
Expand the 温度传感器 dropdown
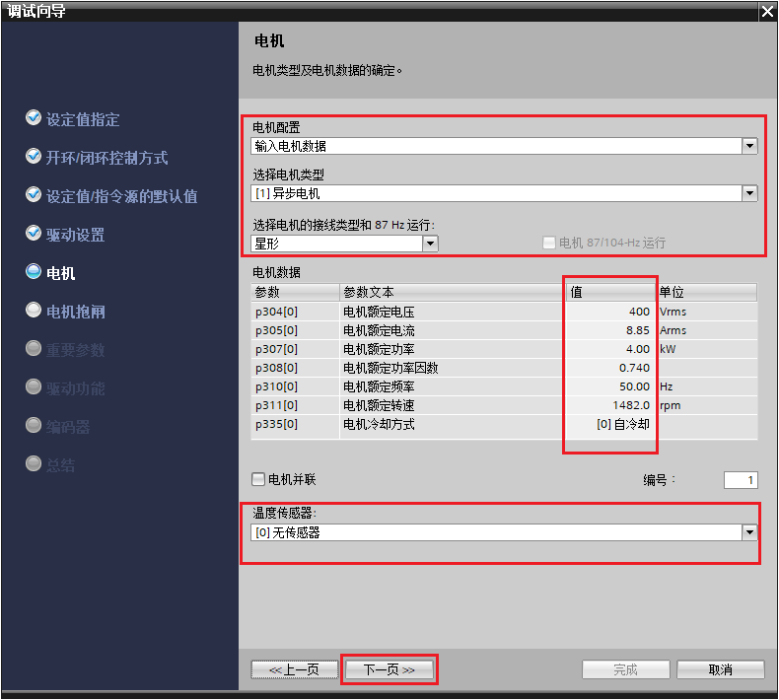tap(749, 532)
